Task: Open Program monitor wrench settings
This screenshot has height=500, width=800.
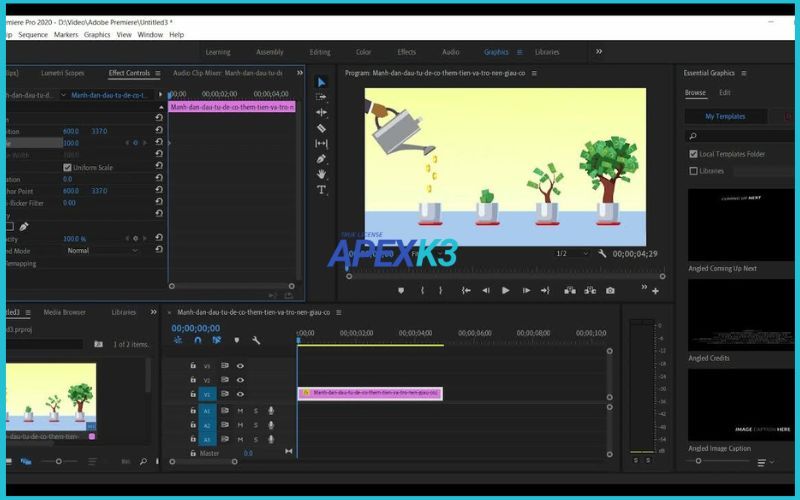Action: (x=602, y=254)
